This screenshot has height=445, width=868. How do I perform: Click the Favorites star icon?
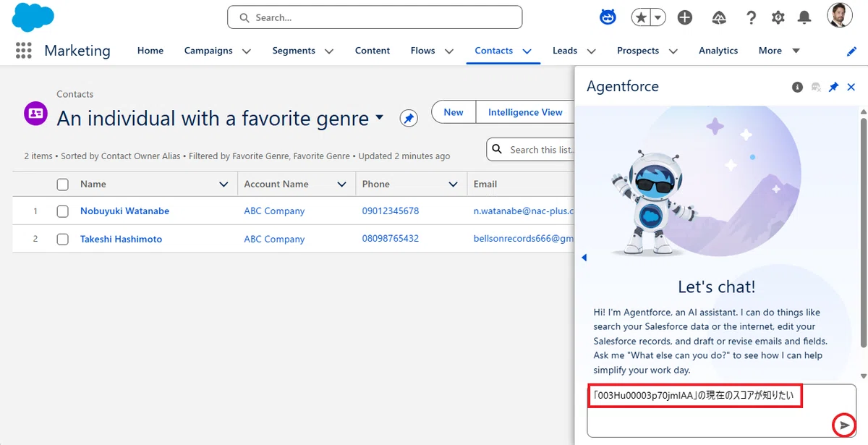(641, 17)
